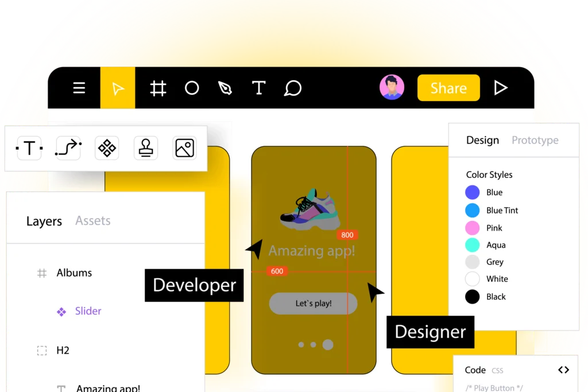Select the Text tool in top bar
588x392 pixels.
pos(259,88)
